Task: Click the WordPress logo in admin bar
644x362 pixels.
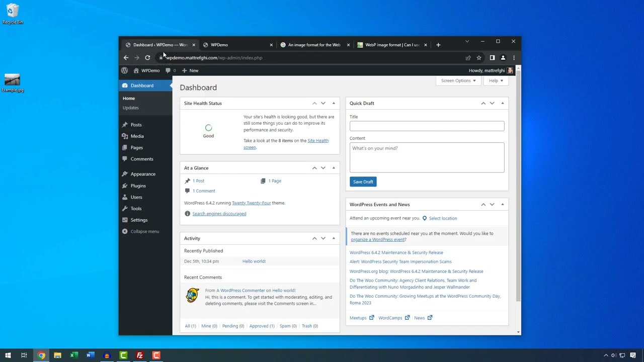Action: pyautogui.click(x=124, y=70)
